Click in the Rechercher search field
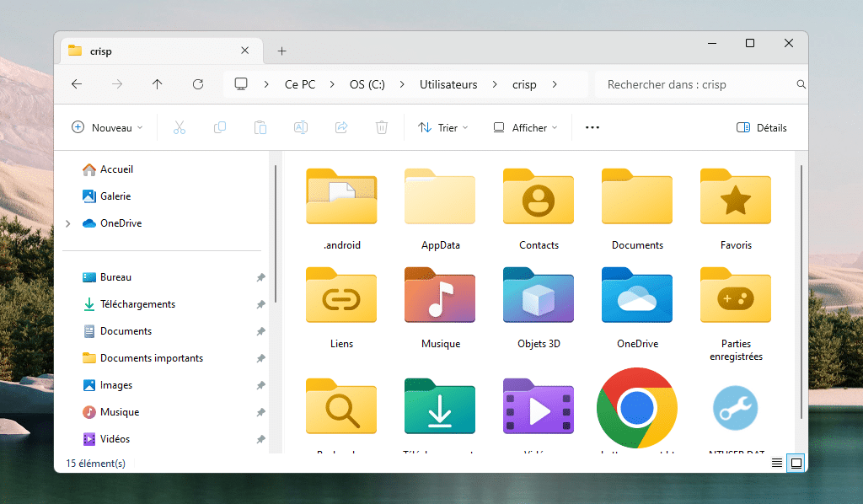 (700, 84)
